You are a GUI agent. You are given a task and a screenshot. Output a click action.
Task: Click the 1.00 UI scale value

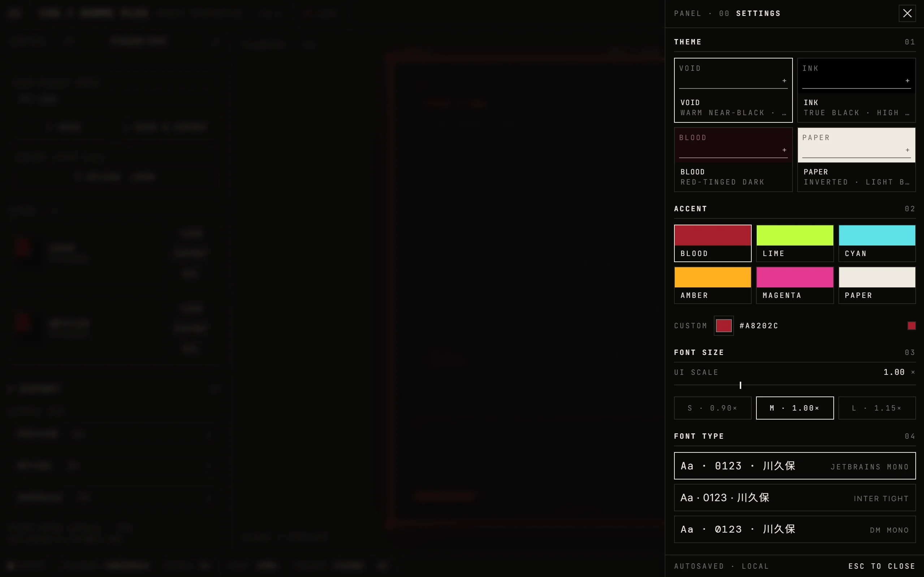point(894,373)
